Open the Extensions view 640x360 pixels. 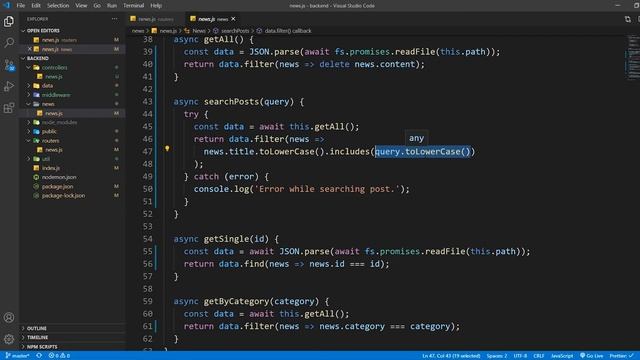[x=9, y=108]
